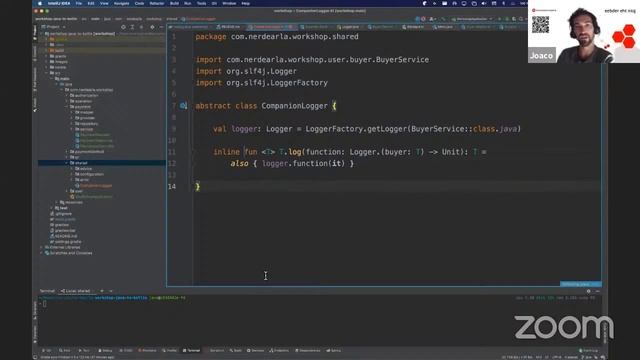Click the Joaco webcam video thumbnail
Screen dimensions: 640x360
(584, 31)
